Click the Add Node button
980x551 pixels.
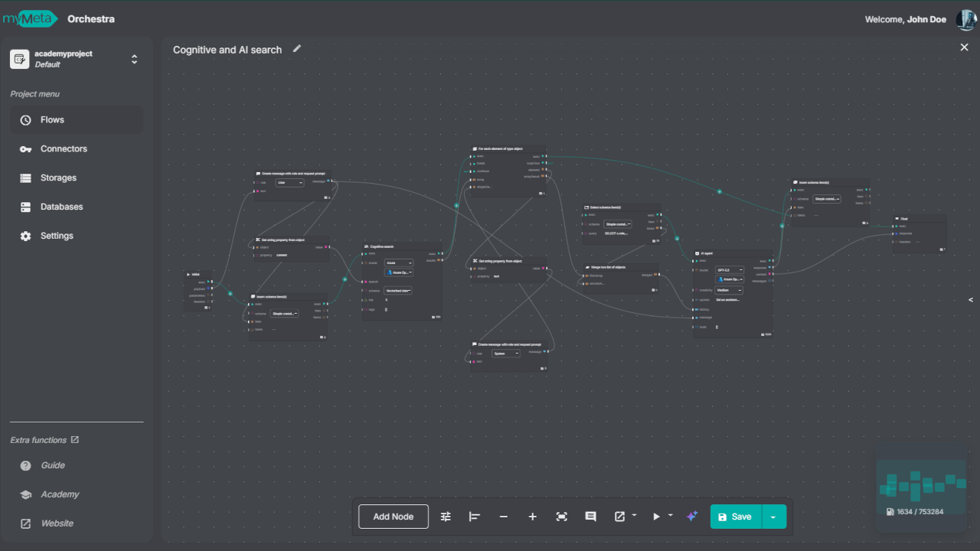pos(394,517)
